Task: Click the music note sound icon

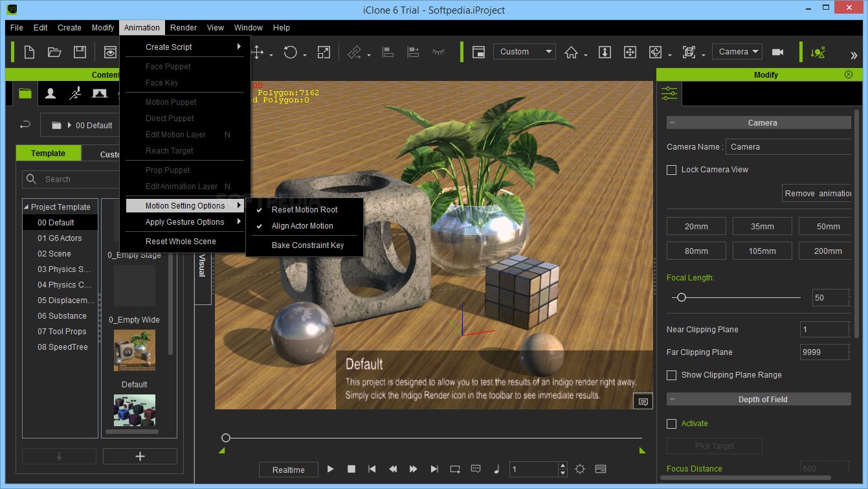Action: [x=497, y=470]
